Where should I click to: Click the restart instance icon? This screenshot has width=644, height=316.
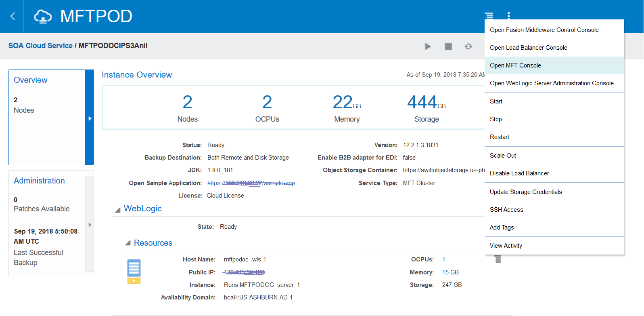click(468, 46)
